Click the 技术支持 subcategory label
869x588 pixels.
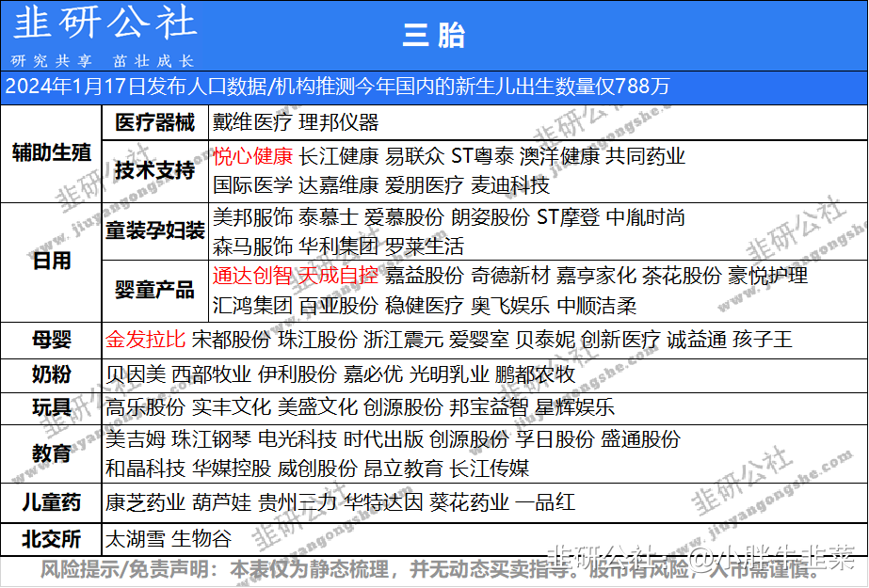[154, 170]
